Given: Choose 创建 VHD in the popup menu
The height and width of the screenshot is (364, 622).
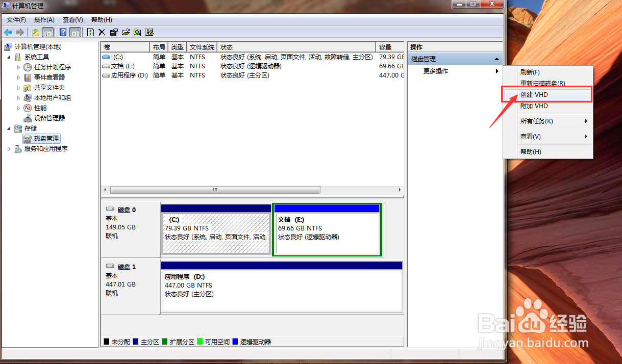Looking at the screenshot, I should coord(548,95).
